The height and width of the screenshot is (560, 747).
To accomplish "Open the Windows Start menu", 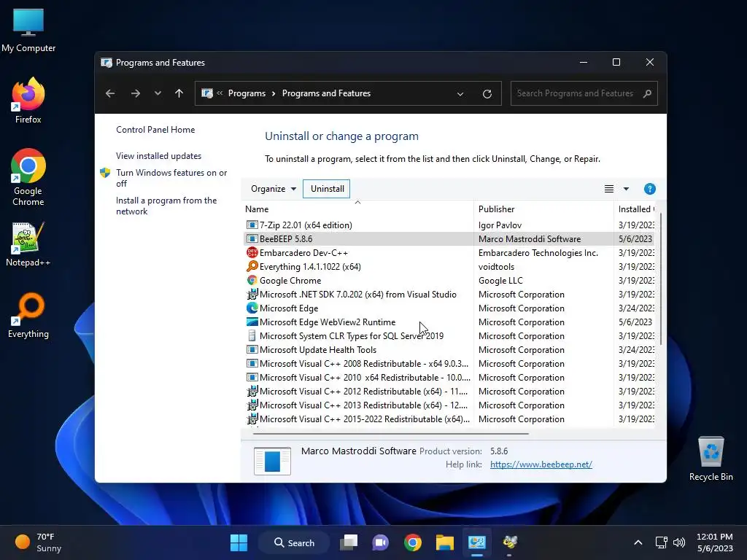I will [x=239, y=542].
